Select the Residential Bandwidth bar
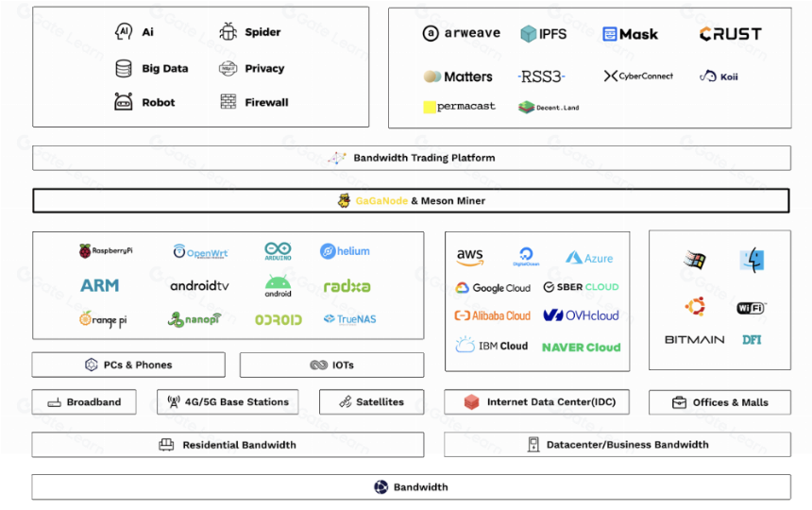This screenshot has height=510, width=812. coord(228,445)
